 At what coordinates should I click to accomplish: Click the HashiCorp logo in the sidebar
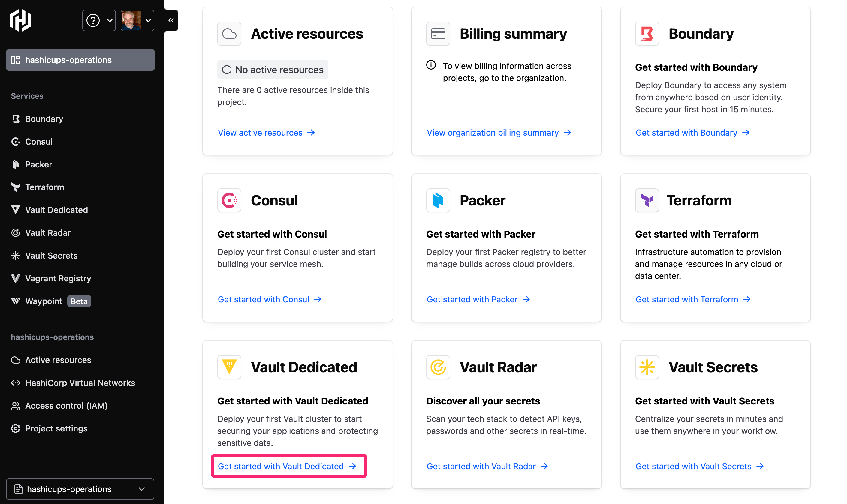tap(20, 20)
